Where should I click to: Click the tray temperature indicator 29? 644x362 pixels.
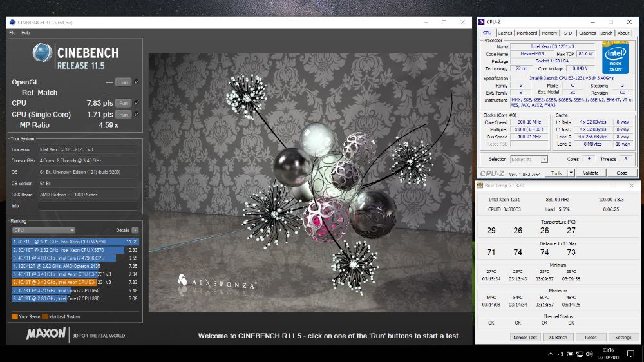click(560, 354)
